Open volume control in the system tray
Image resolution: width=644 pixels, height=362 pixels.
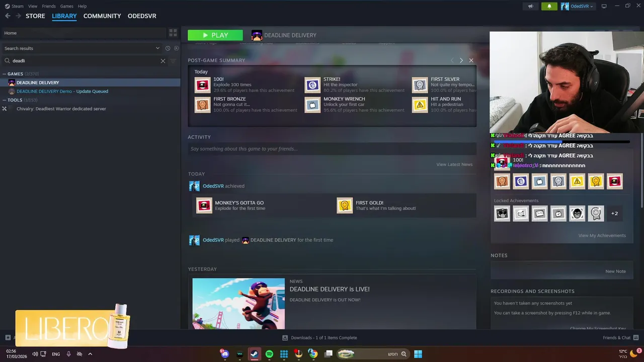pos(35,354)
